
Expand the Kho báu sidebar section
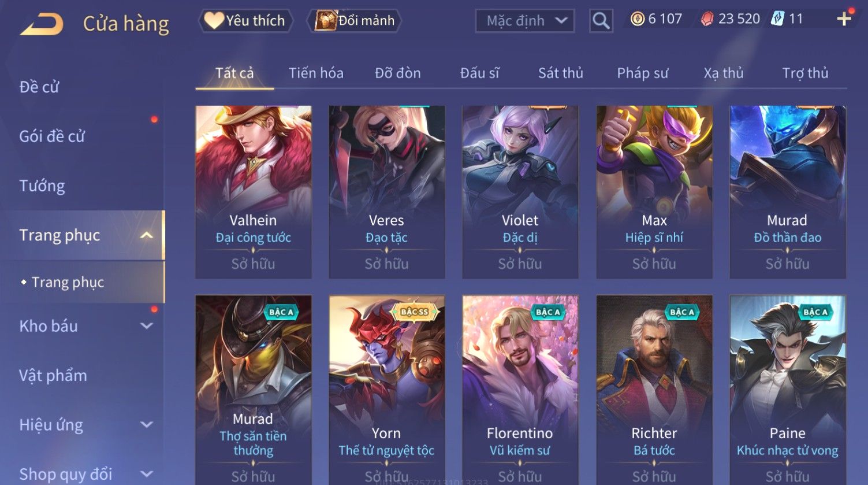pos(147,326)
